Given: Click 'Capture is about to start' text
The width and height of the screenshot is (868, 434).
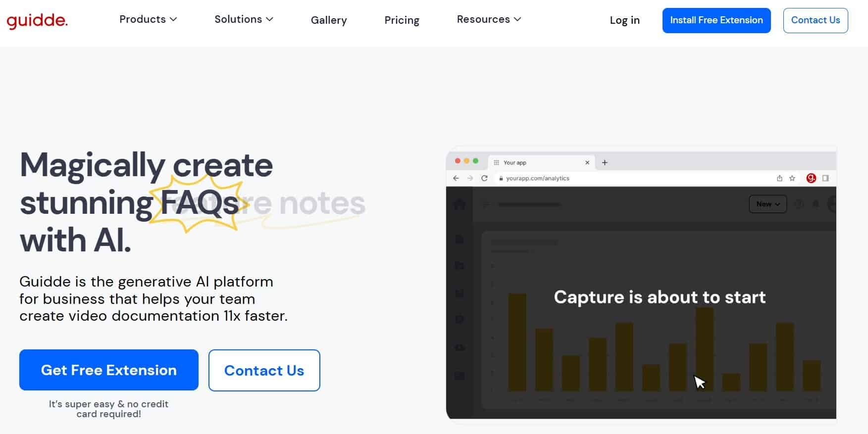Looking at the screenshot, I should 660,297.
